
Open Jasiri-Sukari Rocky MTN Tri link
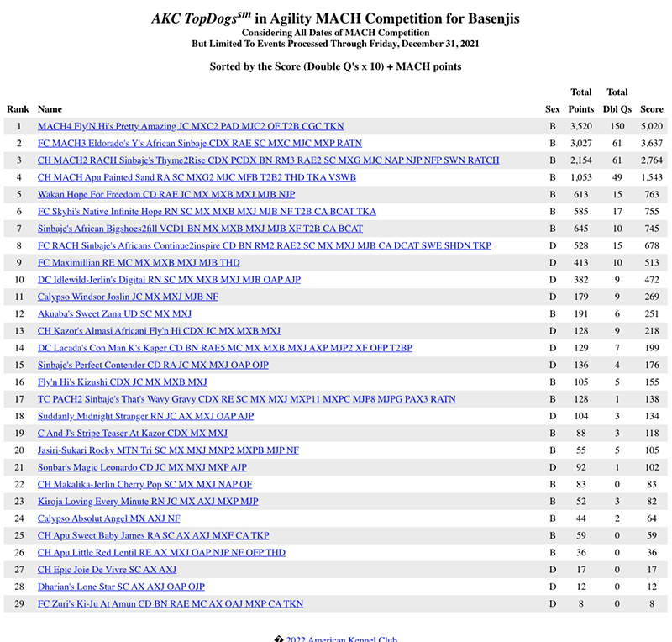coord(168,450)
